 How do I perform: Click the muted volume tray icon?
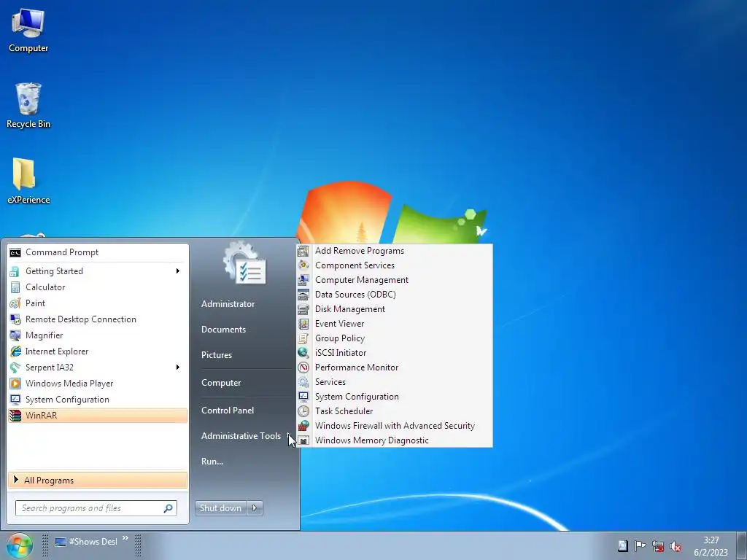click(x=675, y=546)
